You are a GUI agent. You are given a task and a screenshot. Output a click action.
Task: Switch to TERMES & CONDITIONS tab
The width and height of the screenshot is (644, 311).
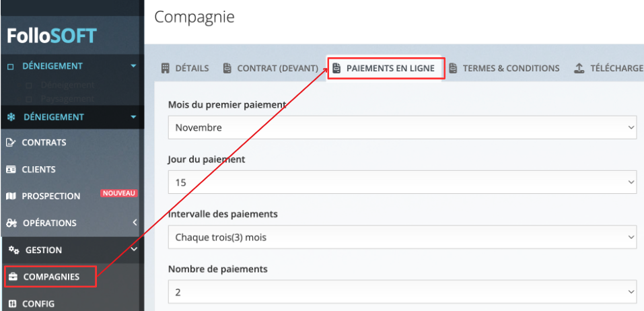point(504,68)
